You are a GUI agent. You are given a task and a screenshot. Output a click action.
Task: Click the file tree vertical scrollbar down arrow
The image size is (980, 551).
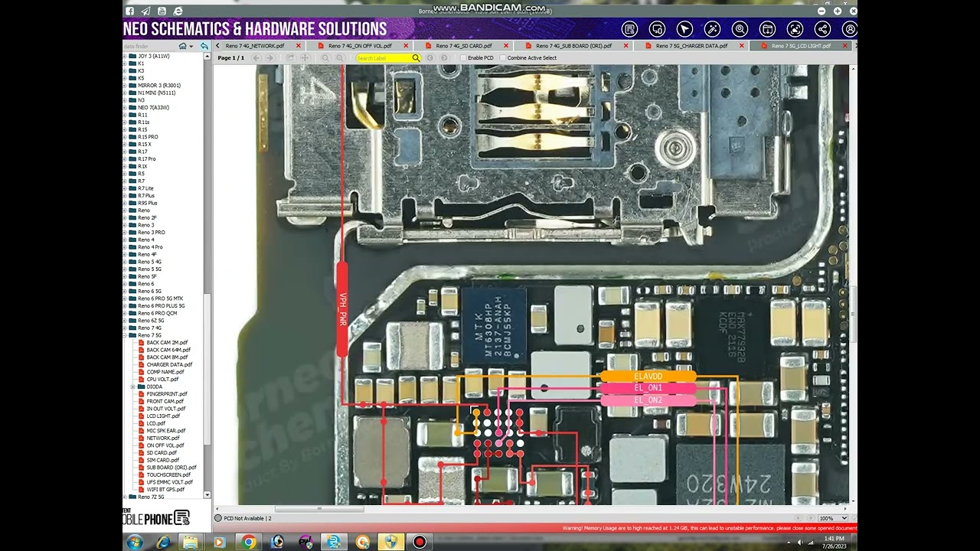(207, 496)
